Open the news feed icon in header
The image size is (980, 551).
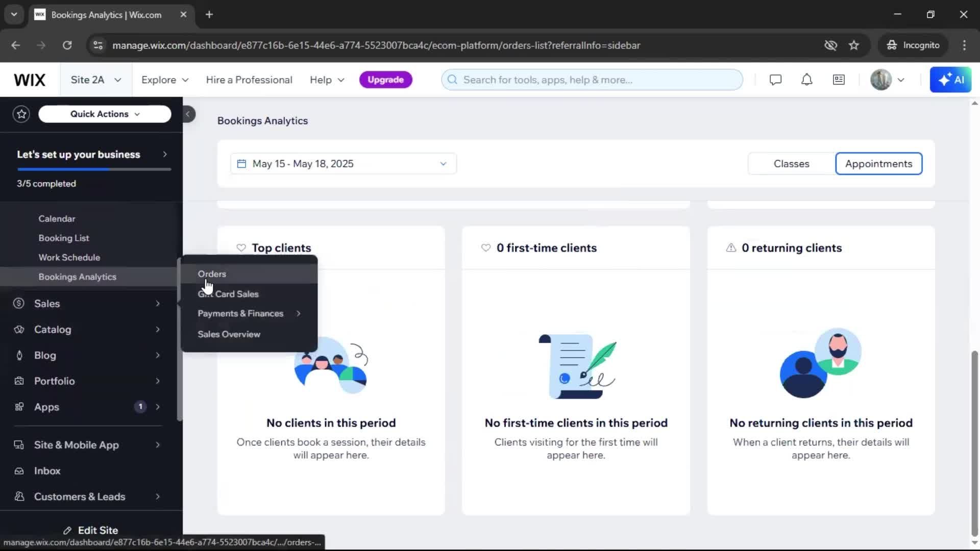pos(839,80)
